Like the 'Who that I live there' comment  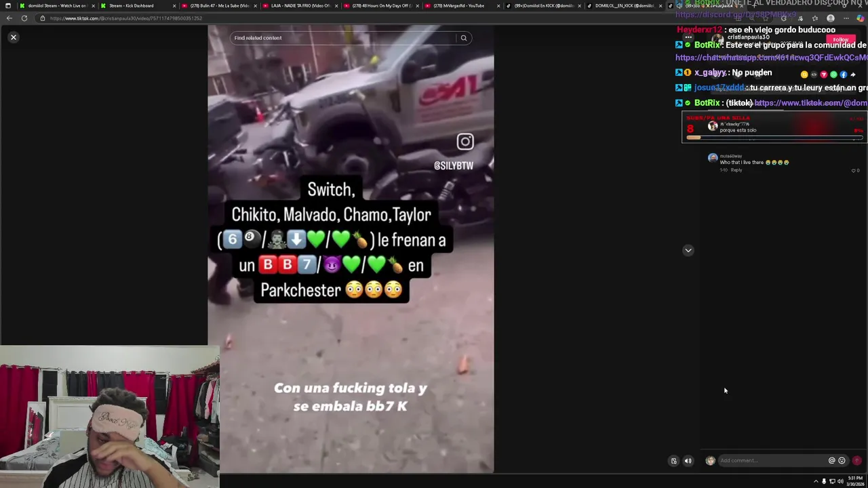coord(854,171)
